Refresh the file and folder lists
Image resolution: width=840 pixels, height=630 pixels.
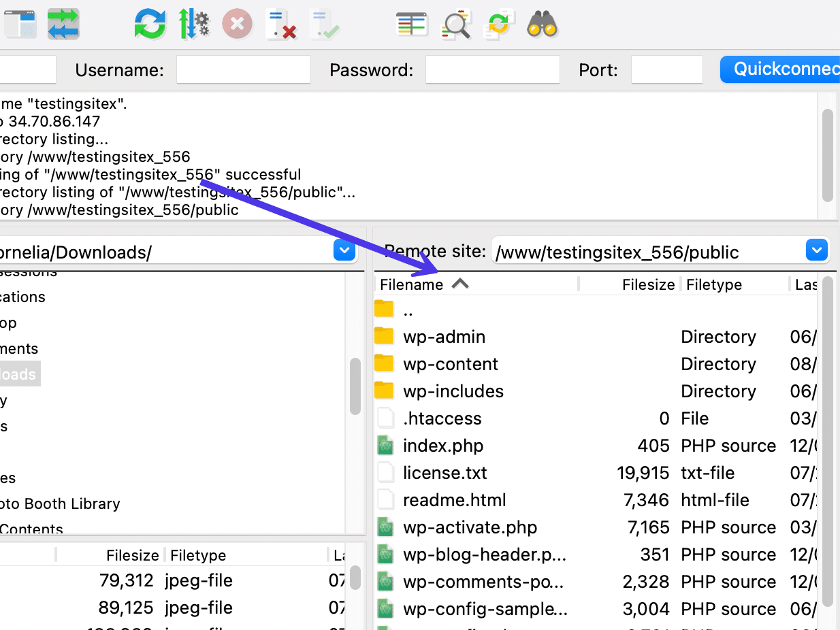point(150,24)
